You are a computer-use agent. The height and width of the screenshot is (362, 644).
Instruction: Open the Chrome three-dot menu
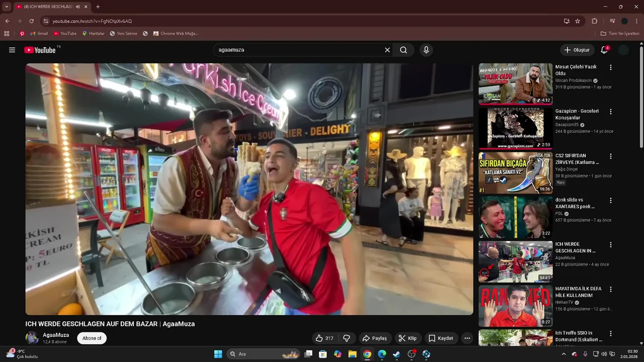tap(636, 21)
